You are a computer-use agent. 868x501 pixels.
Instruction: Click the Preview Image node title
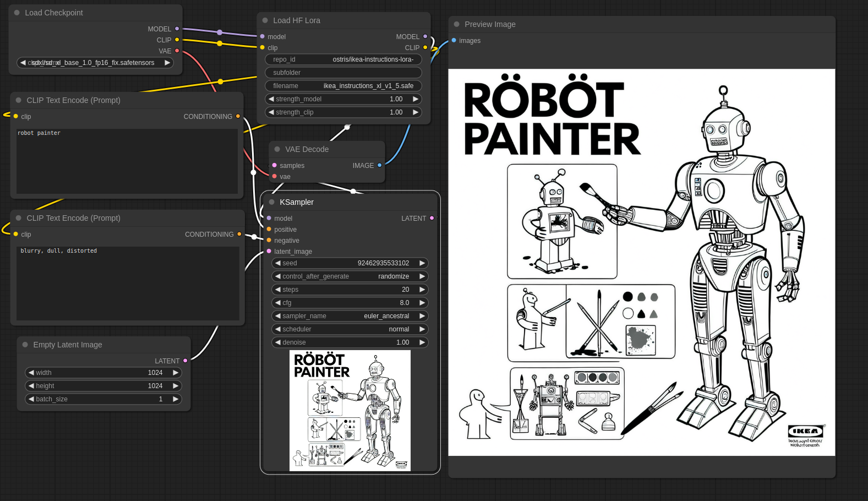[490, 24]
